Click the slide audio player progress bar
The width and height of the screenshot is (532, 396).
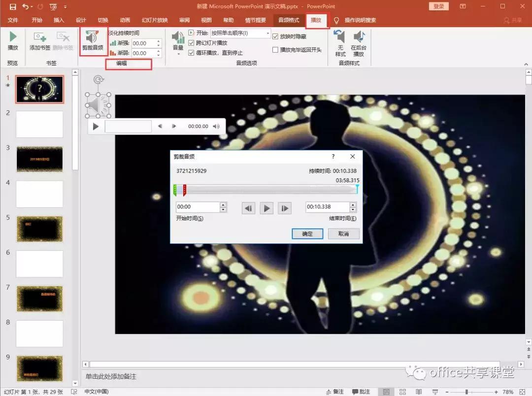(128, 126)
